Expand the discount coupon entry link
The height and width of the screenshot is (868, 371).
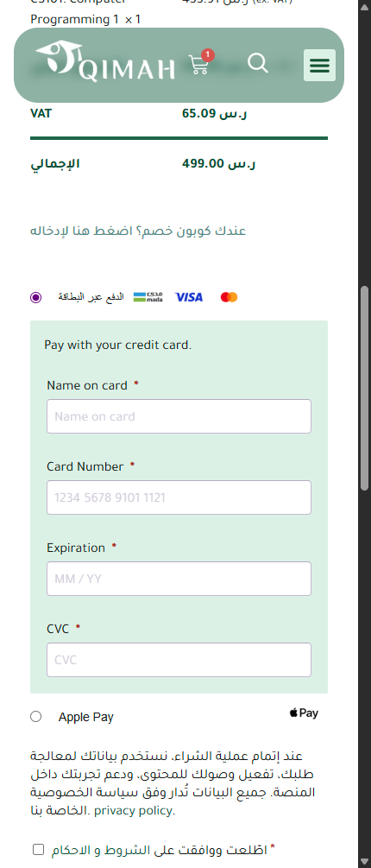tap(138, 231)
